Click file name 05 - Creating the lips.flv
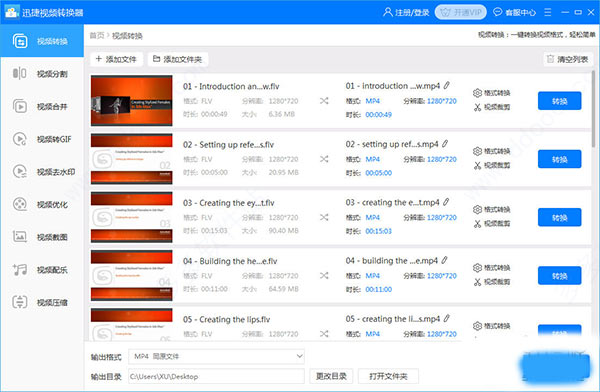600x392 pixels. coord(227,319)
